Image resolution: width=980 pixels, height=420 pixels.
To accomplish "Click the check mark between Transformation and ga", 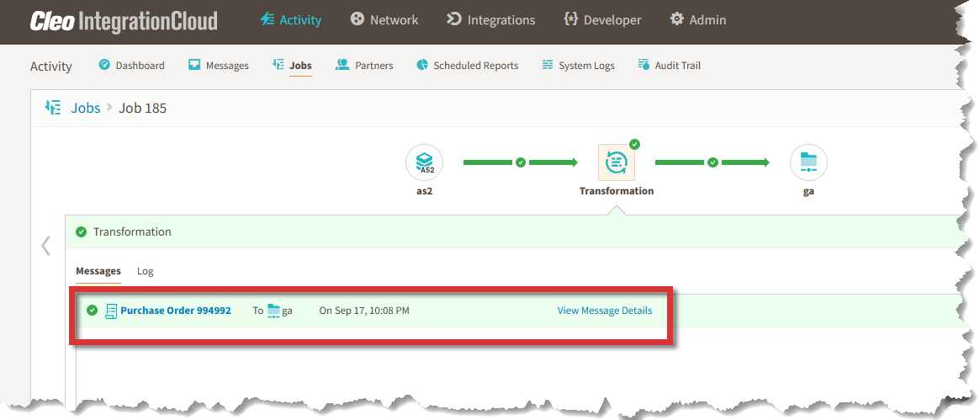I will 712,162.
